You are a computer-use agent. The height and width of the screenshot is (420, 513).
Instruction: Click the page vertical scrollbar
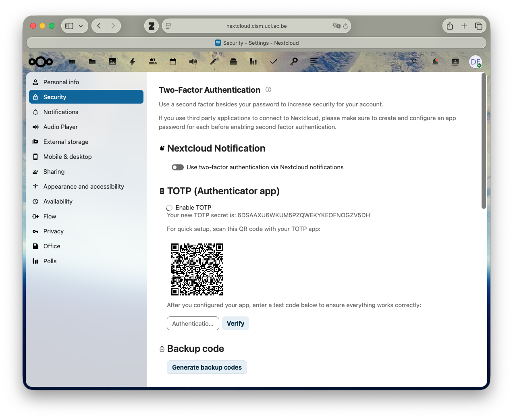484,141
